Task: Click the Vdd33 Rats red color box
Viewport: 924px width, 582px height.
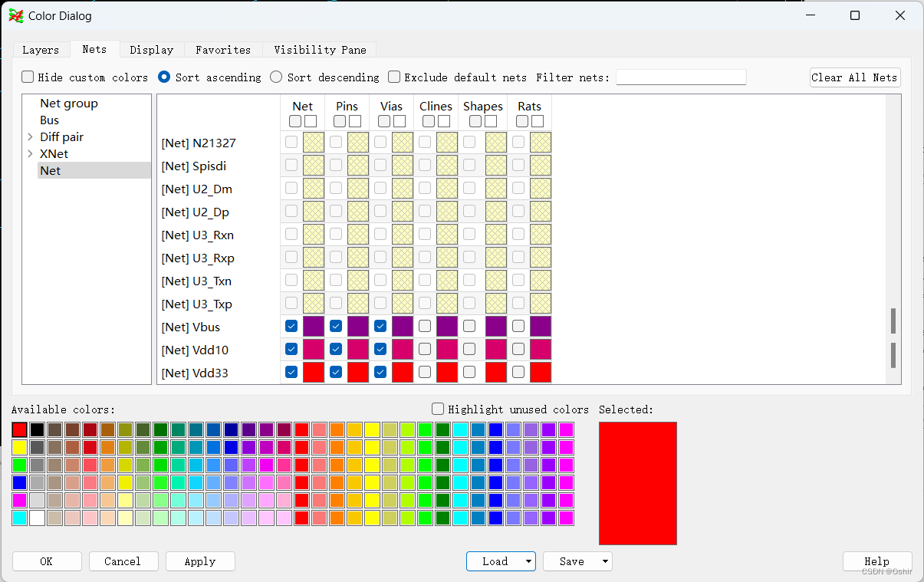Action: [x=541, y=373]
